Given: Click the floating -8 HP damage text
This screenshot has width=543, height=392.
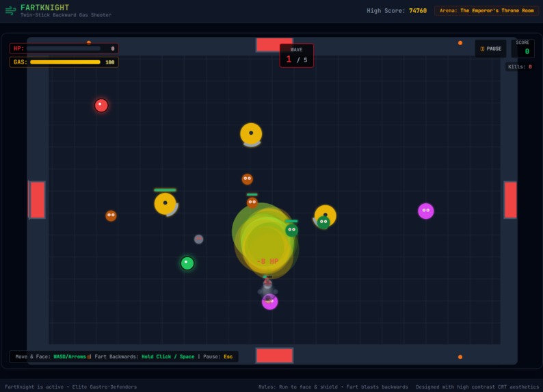Looking at the screenshot, I should 267,261.
